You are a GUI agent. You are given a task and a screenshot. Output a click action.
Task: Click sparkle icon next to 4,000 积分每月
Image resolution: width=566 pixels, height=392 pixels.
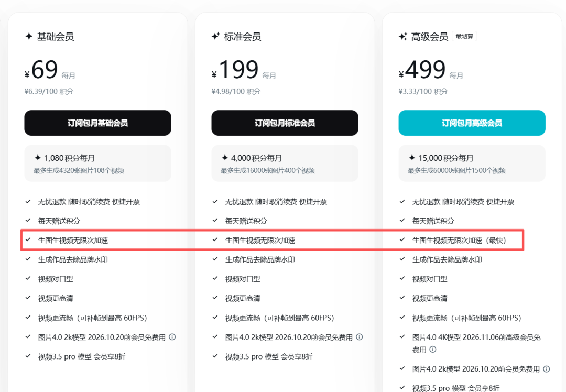coord(224,158)
